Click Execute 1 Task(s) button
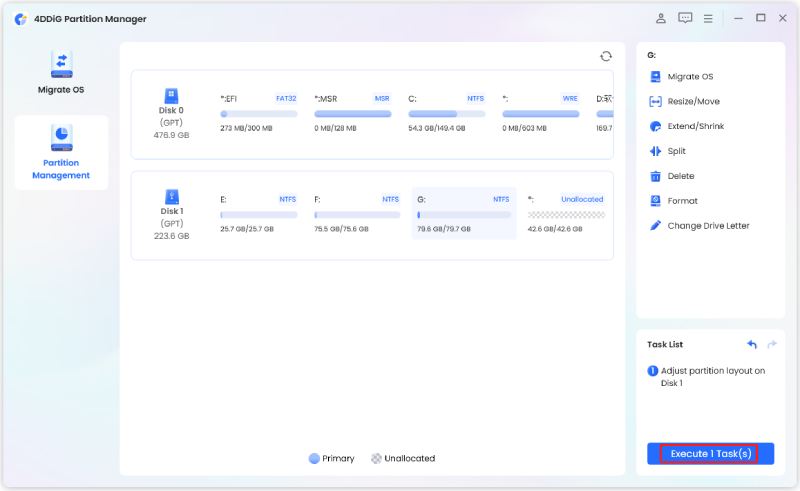Viewport: 800px width, 491px height. click(x=710, y=454)
